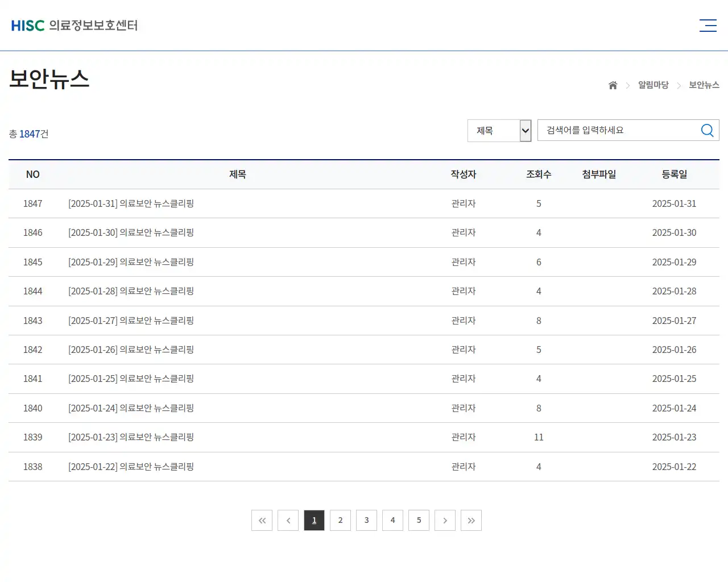Open the [2025-01-25] 의료보안 뉴스클리핑 article
This screenshot has width=728, height=582.
[x=131, y=379]
